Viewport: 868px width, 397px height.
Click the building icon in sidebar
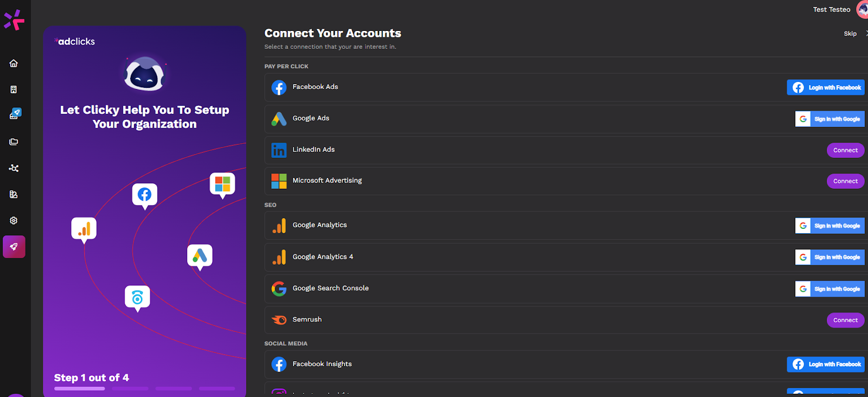coord(14,89)
